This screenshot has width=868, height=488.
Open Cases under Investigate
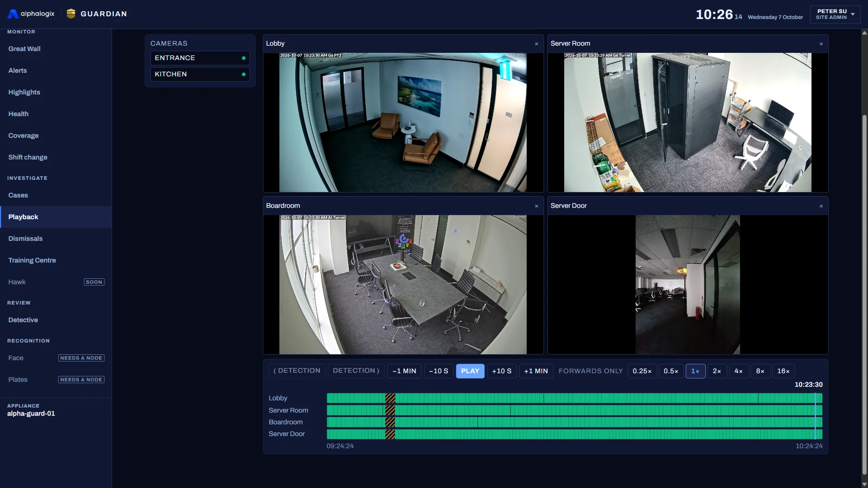56,195
